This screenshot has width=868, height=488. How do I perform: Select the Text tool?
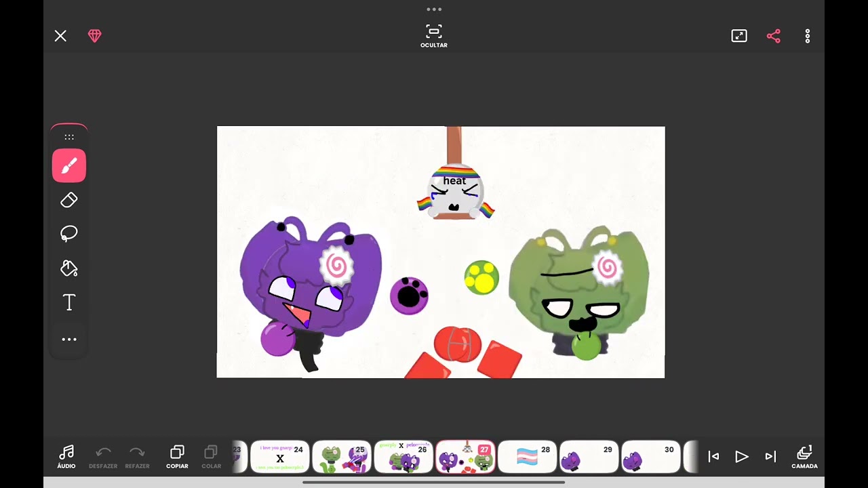[x=69, y=303]
